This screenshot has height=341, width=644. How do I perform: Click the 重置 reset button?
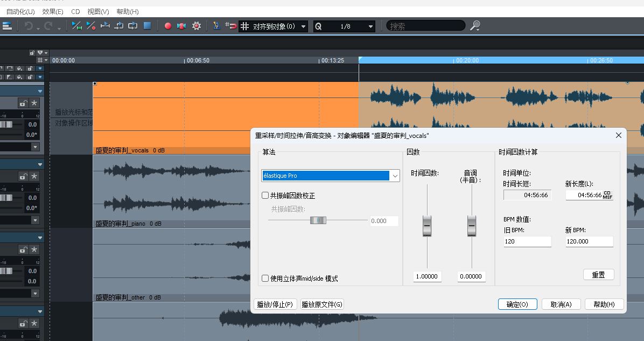(x=598, y=274)
